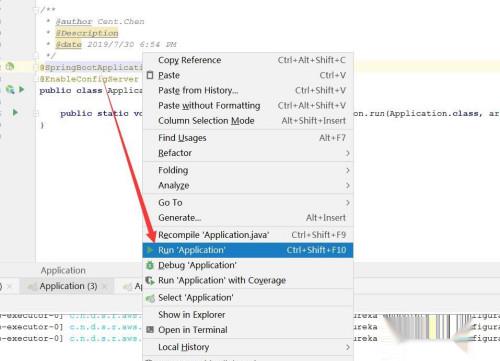Expand the Refactor submenu arrow
Viewport: 500px width, 361px height.
coord(347,153)
